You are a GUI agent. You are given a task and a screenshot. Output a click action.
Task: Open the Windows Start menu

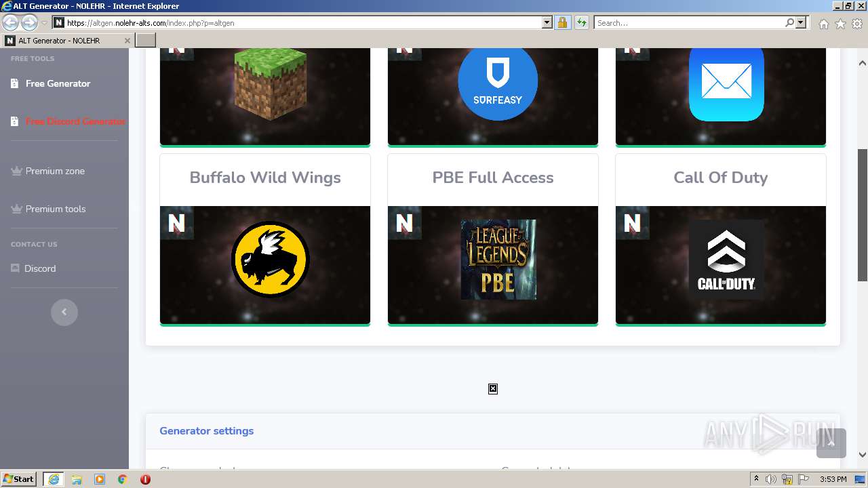click(19, 479)
